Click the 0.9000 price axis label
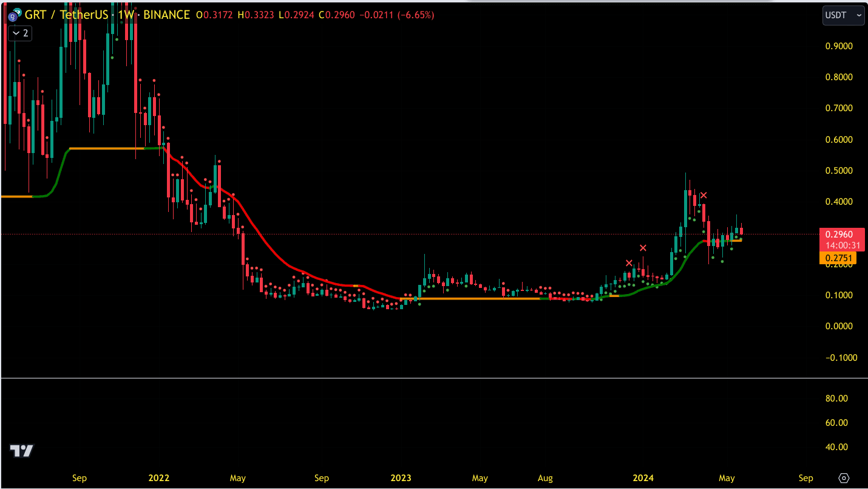 point(839,46)
